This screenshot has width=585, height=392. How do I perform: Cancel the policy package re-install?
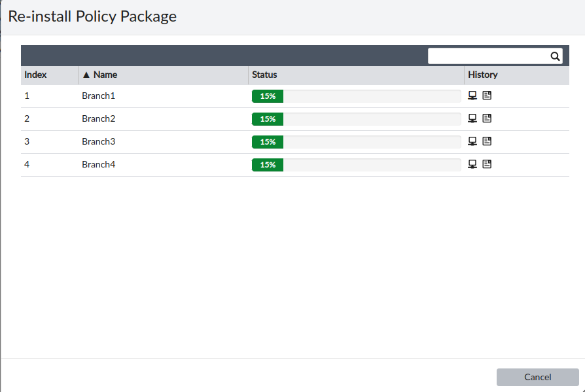[537, 377]
